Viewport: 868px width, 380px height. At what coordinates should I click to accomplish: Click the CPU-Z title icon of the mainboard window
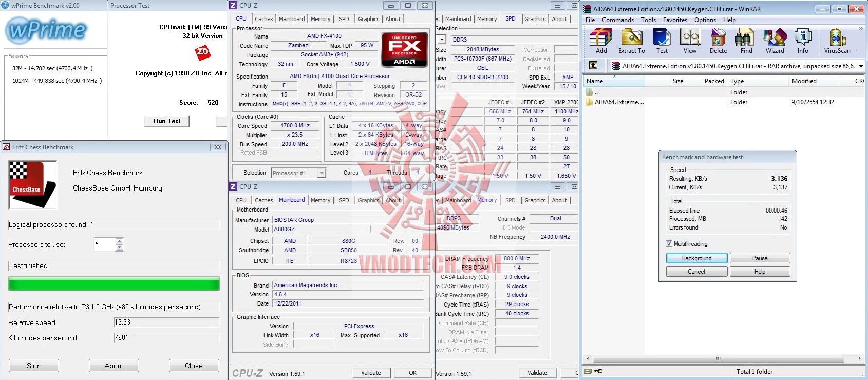[233, 186]
